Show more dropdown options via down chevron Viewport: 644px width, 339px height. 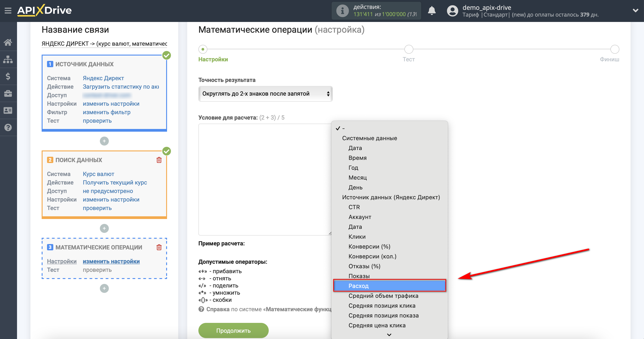point(389,335)
